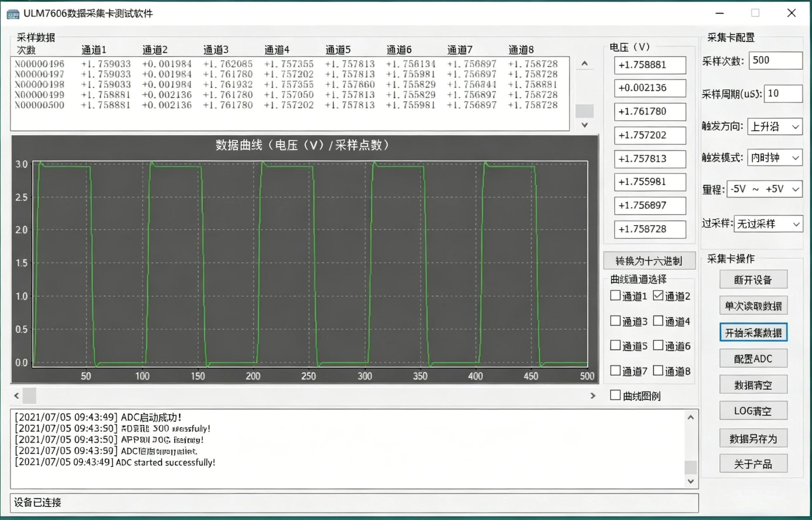This screenshot has height=520, width=812.
Task: Click voltage field showing +1.758881
Action: (x=650, y=65)
